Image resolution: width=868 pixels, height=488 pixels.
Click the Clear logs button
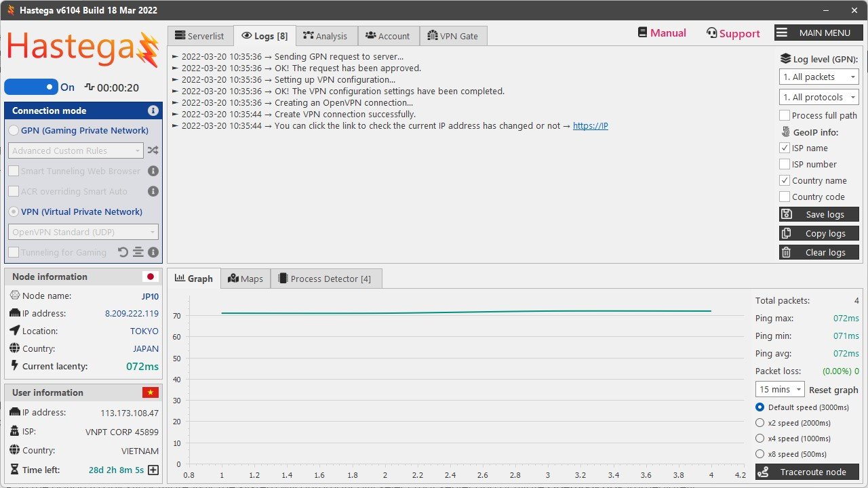(819, 252)
